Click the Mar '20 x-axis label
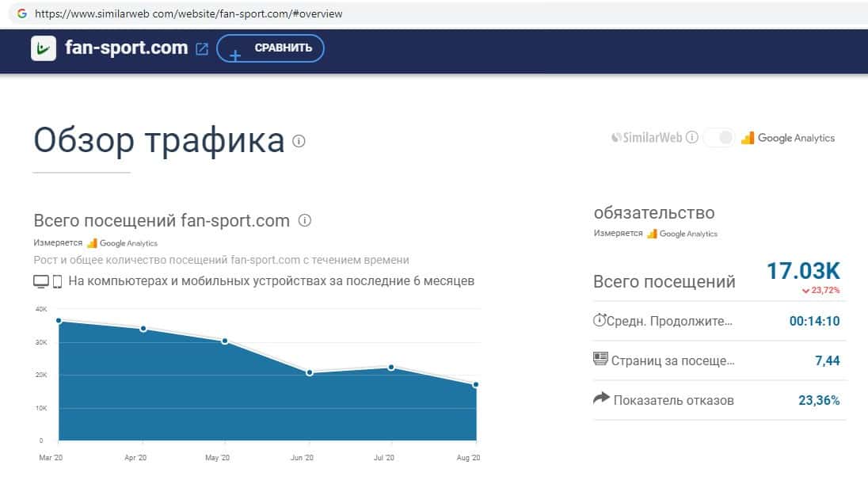Screen dimensions: 868x488 51,458
